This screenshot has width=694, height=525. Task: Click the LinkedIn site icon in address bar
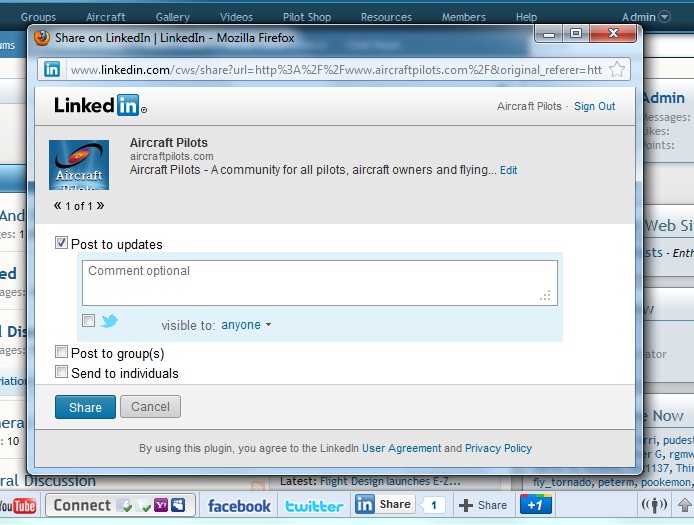coord(52,70)
